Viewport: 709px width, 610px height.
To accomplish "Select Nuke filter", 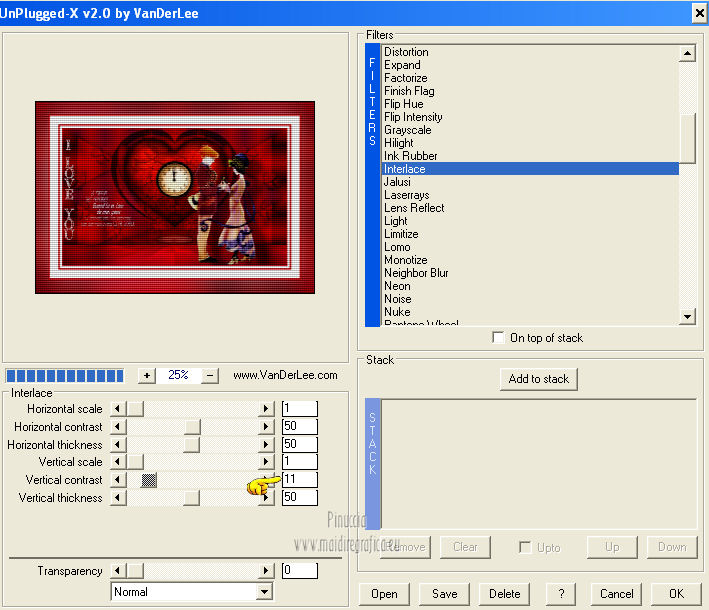I will (x=530, y=312).
